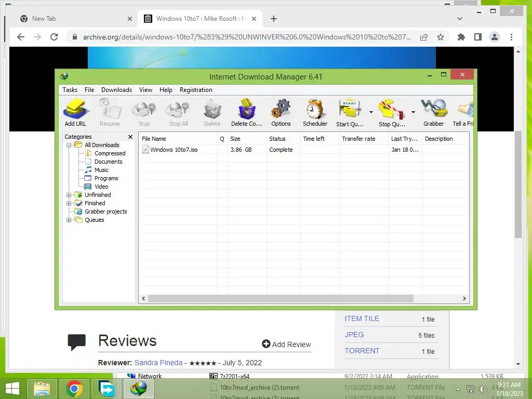Open Start Queue dropdown arrow
The height and width of the screenshot is (399, 532).
371,112
